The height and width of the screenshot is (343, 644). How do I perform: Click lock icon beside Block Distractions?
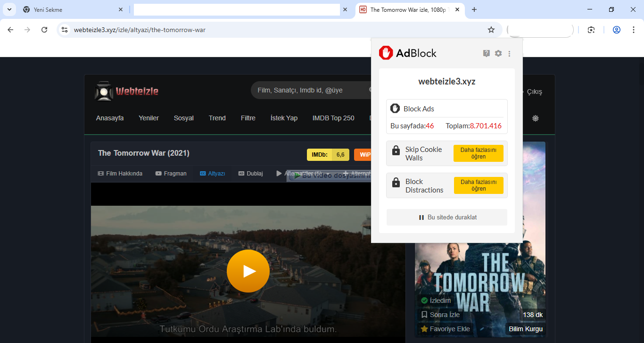click(x=396, y=183)
